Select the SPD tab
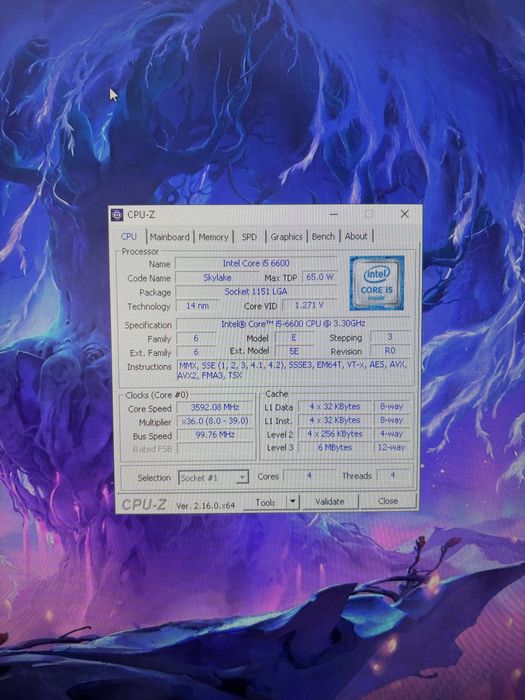The height and width of the screenshot is (700, 525). 249,237
